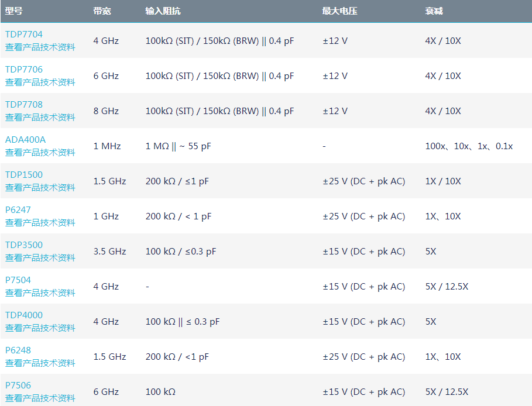The width and height of the screenshot is (532, 406).
Task: View datasheet link under TDP4000
Action: tap(40, 328)
